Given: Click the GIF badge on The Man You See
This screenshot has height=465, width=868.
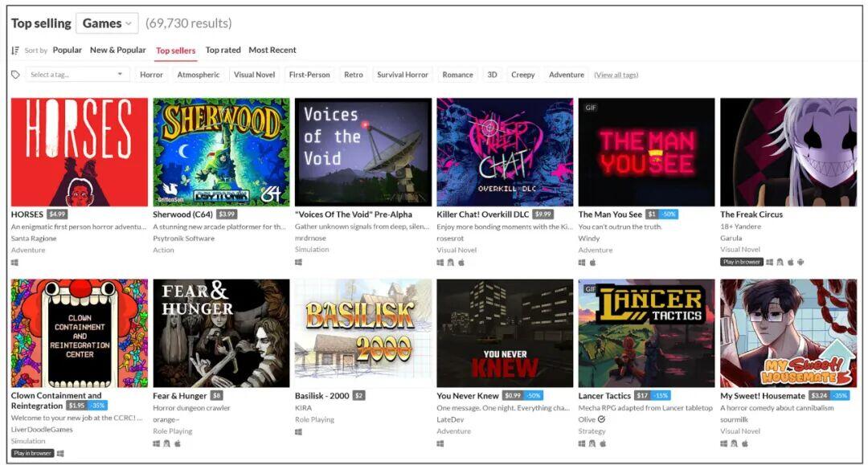Looking at the screenshot, I should (x=591, y=108).
